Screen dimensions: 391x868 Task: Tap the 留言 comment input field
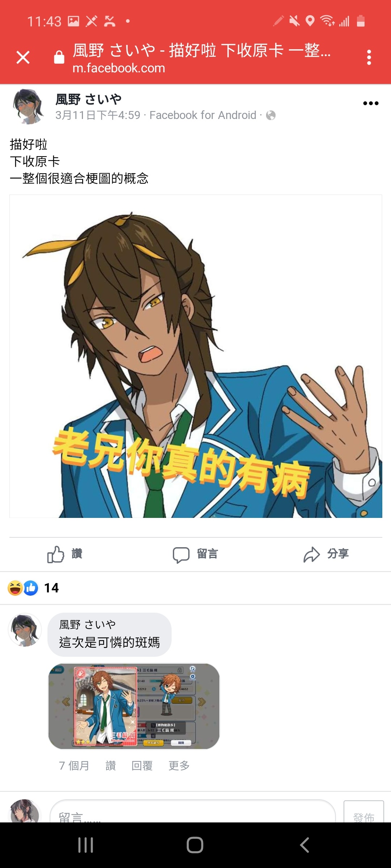(193, 811)
